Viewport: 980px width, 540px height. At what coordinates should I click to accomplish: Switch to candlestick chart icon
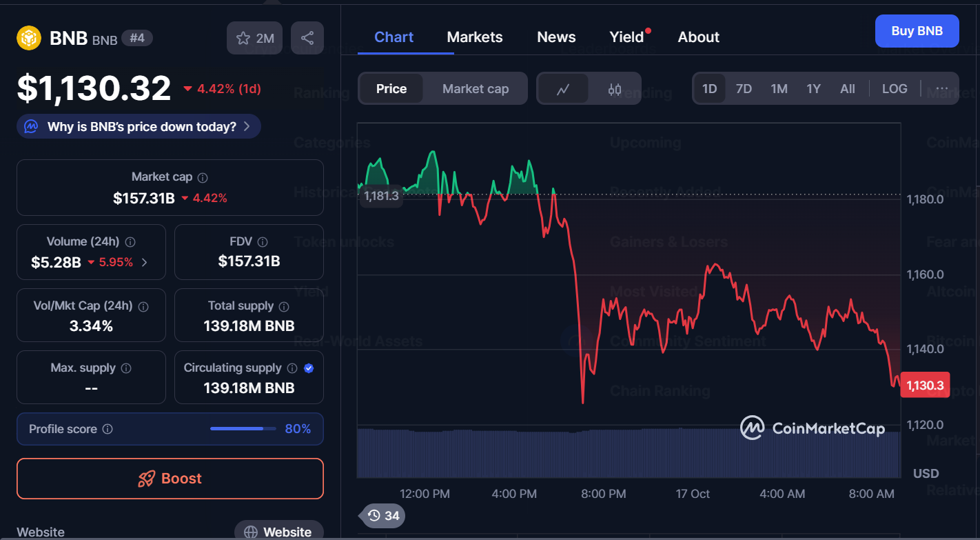pos(615,89)
